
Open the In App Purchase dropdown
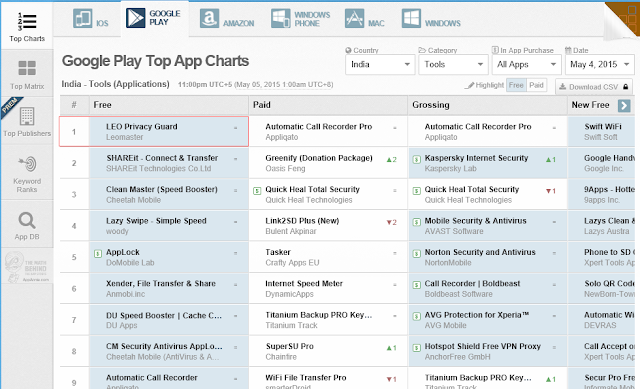(526, 64)
